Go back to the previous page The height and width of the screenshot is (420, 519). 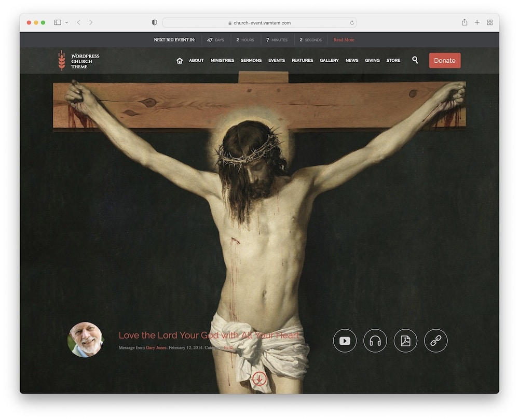tap(79, 22)
